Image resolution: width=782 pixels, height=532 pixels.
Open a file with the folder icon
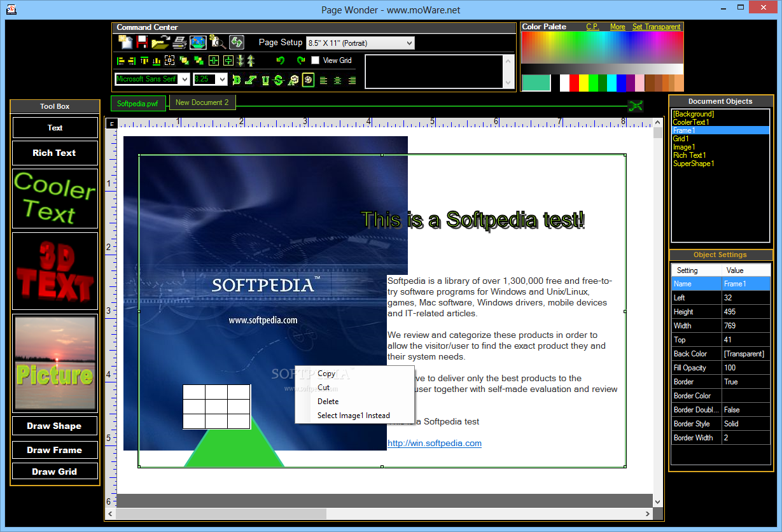tap(160, 42)
